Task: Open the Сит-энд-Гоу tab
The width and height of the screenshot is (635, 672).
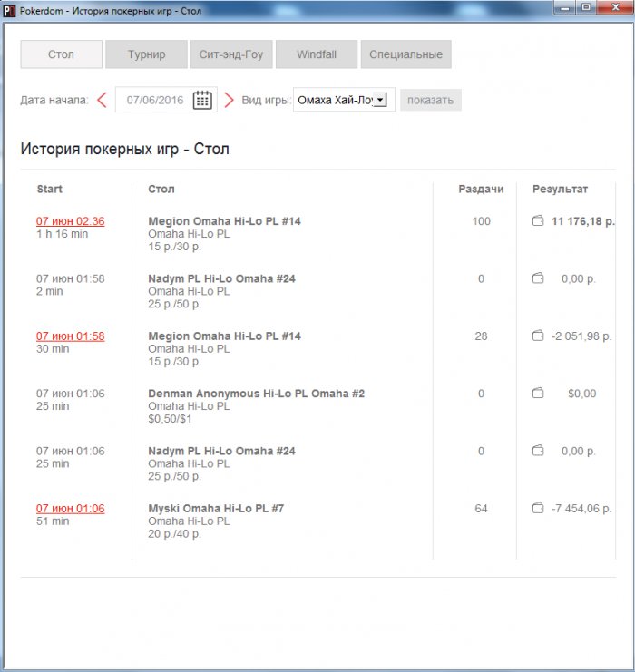Action: point(231,54)
